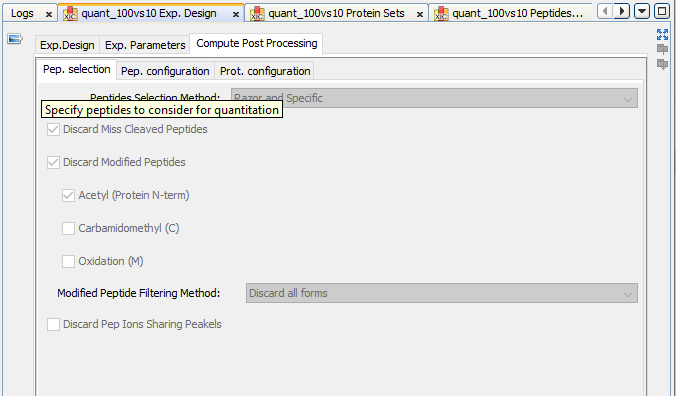Click XIC icon on Exp. Design tab
Viewport: 676px width, 396px height.
point(70,14)
